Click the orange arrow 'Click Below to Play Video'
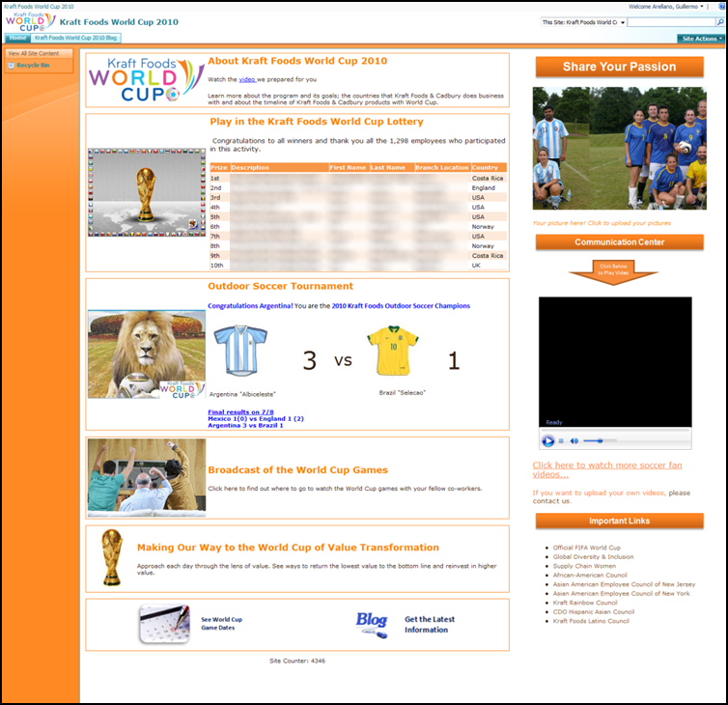Screen dimensions: 728x705 613,272
